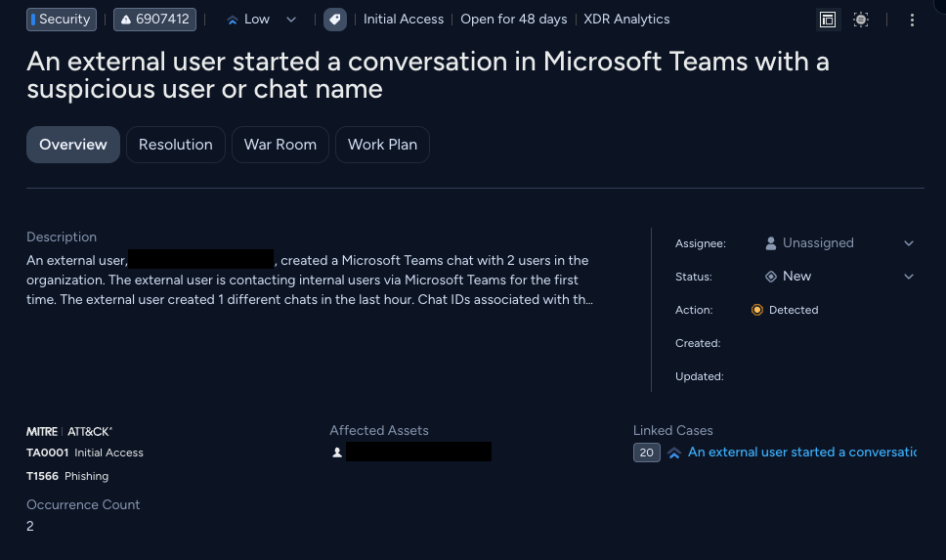Click the Initial Access label in header
Viewport: 946px width, 560px height.
pyautogui.click(x=404, y=20)
